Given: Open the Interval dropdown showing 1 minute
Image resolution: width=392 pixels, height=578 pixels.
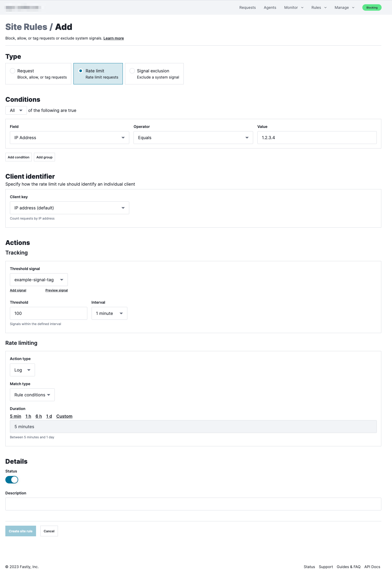Looking at the screenshot, I should pos(109,313).
